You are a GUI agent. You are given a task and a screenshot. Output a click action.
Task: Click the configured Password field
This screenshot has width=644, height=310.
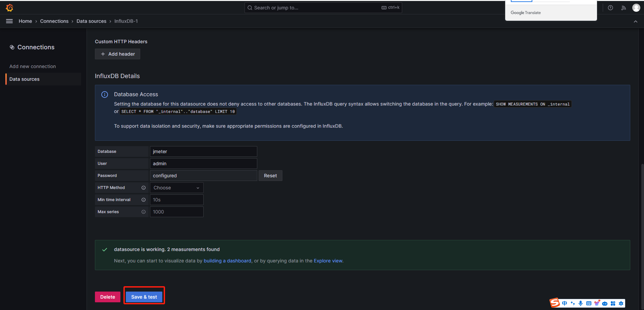[x=203, y=176]
